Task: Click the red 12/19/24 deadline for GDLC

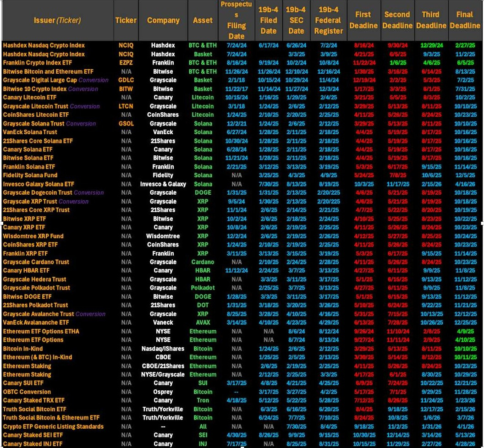Action: [x=363, y=80]
